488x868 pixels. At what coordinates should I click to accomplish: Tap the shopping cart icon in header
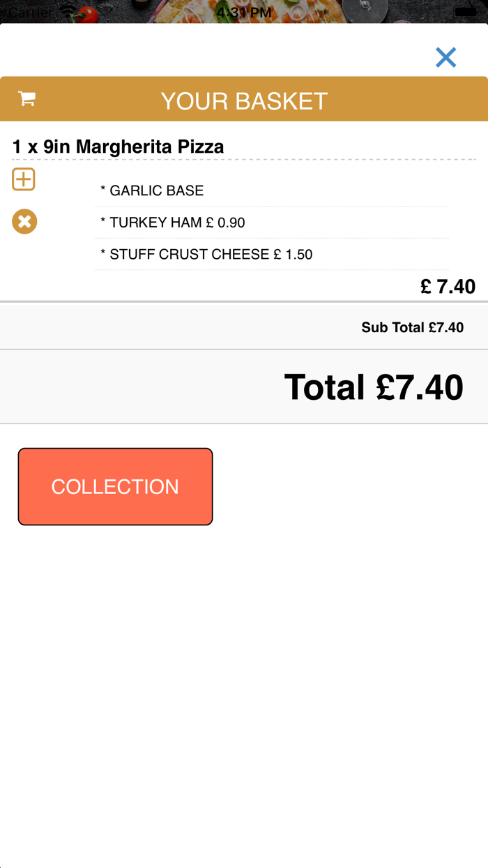[x=27, y=99]
